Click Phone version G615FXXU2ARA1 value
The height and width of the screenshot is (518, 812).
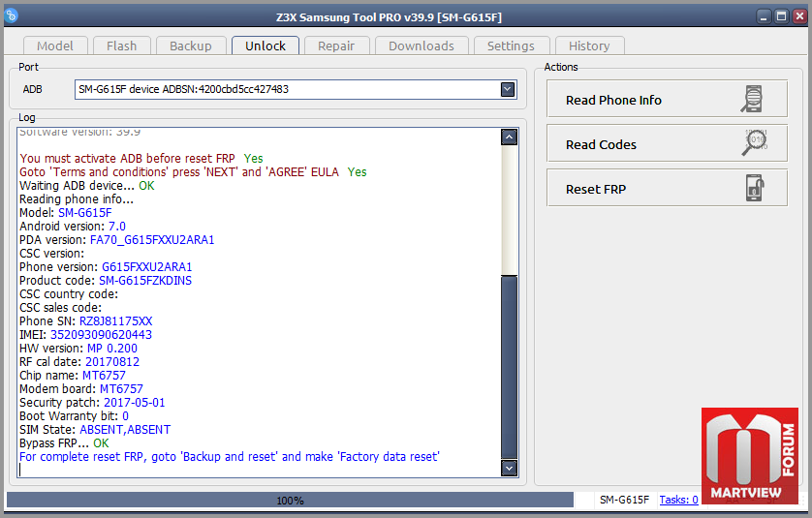(147, 267)
